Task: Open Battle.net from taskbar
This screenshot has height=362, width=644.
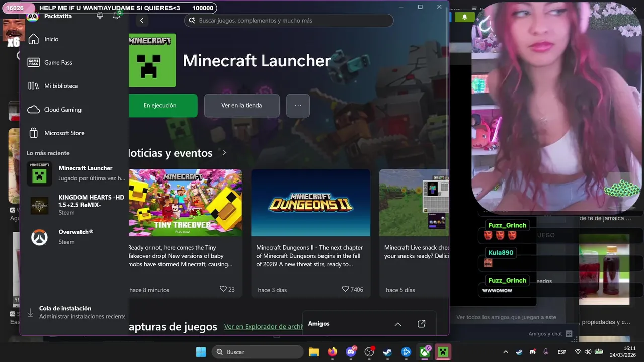Action: pyautogui.click(x=406, y=352)
